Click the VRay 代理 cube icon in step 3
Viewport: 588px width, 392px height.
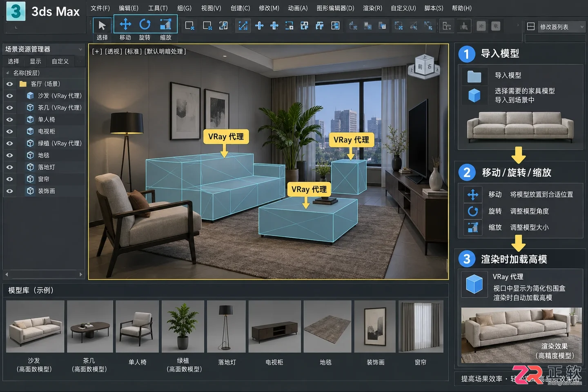click(474, 284)
